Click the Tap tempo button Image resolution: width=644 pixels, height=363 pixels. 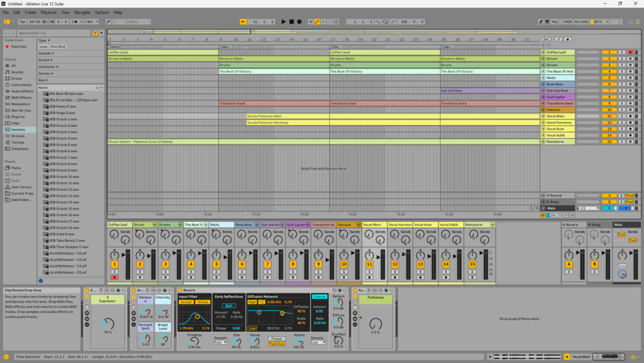pyautogui.click(x=22, y=22)
